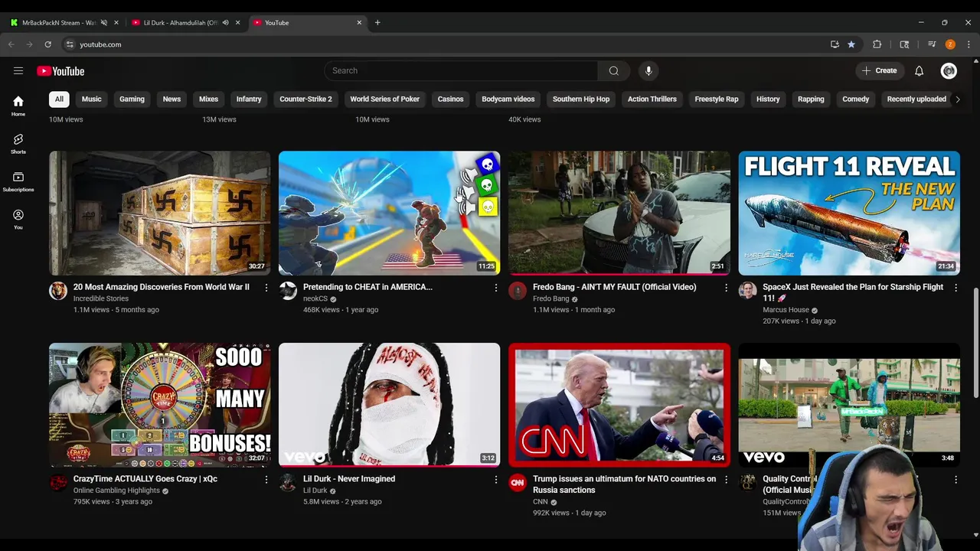Open options for Trump ultimatum CNN video

click(726, 480)
